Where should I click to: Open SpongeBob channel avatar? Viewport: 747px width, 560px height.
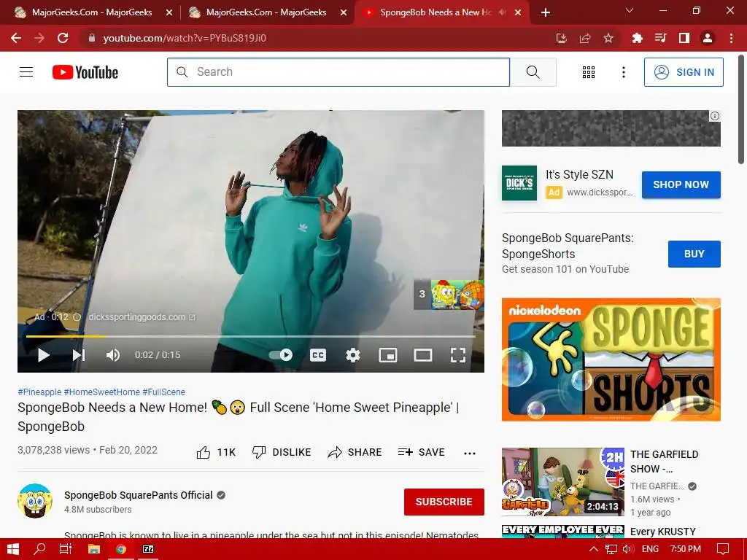tap(35, 501)
